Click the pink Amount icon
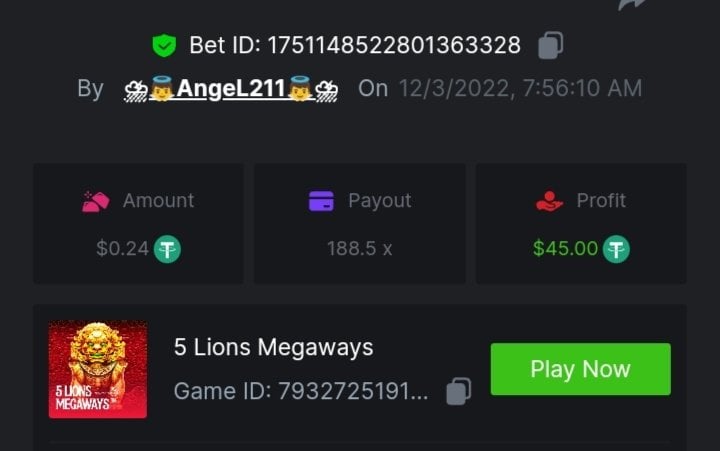 tap(95, 201)
